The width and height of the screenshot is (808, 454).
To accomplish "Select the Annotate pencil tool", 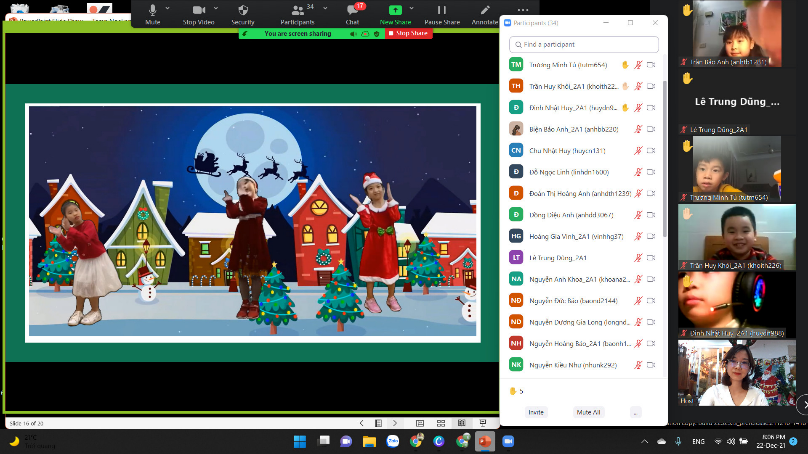I will click(486, 9).
